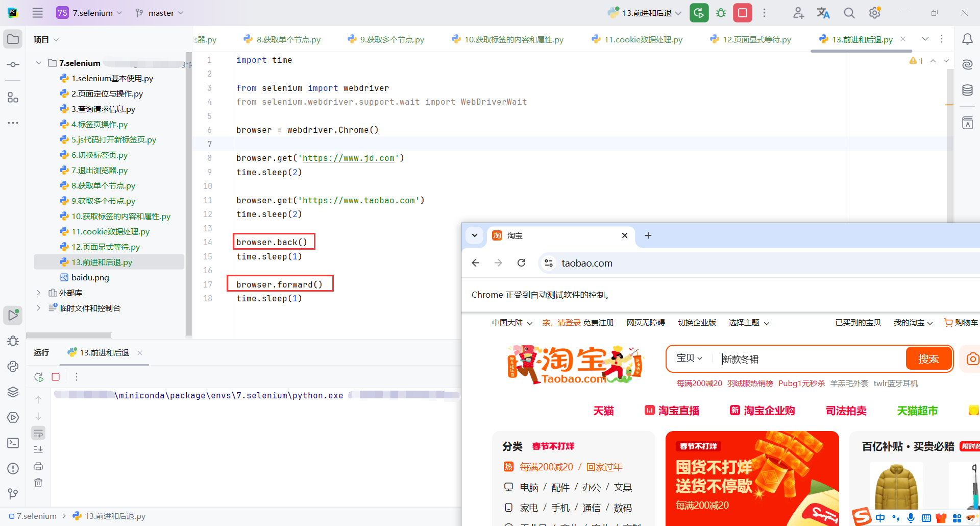Click the 免费注册 link on Taobao
The height and width of the screenshot is (526, 980).
click(x=598, y=323)
